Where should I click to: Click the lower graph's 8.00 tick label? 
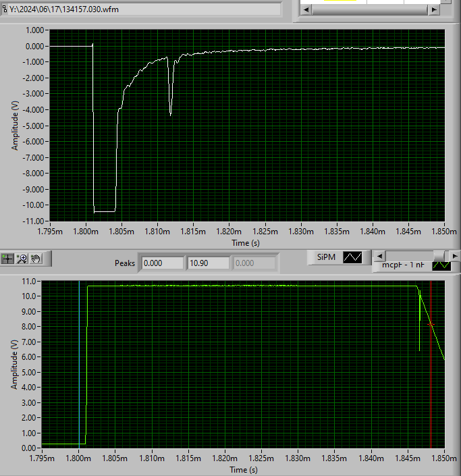[29, 327]
